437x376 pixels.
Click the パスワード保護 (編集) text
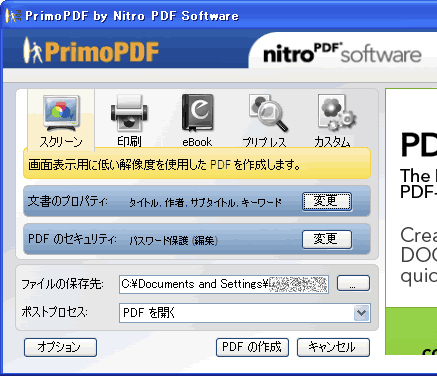[173, 240]
